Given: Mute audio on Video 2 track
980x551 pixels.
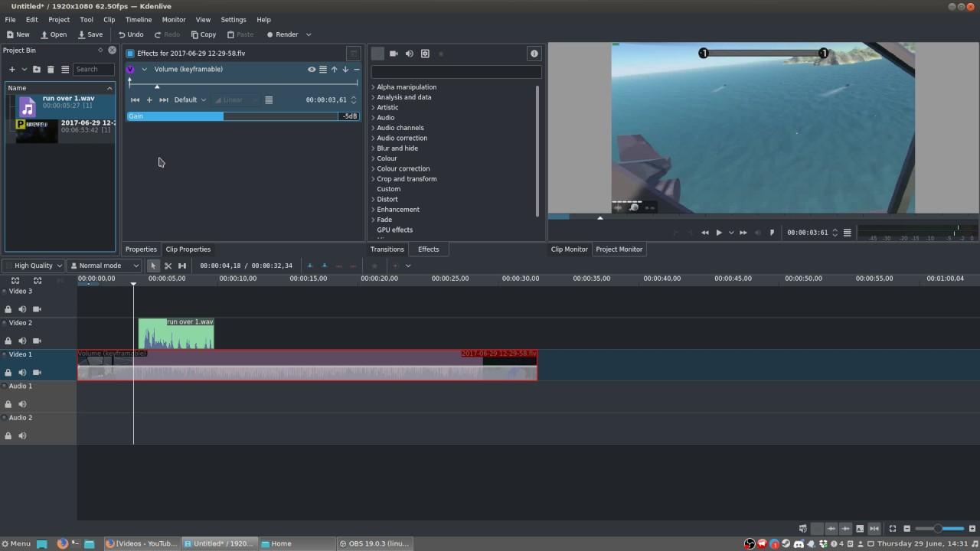Looking at the screenshot, I should point(22,341).
